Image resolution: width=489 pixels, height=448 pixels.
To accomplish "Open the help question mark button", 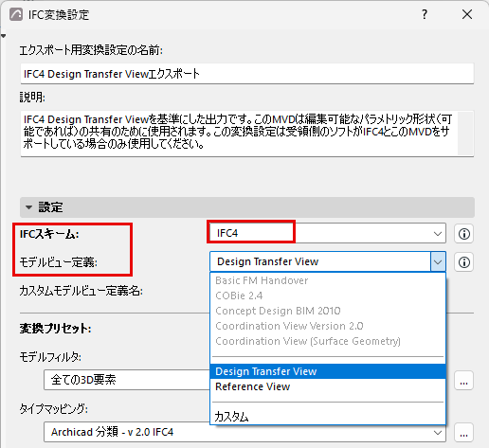I will 425,14.
